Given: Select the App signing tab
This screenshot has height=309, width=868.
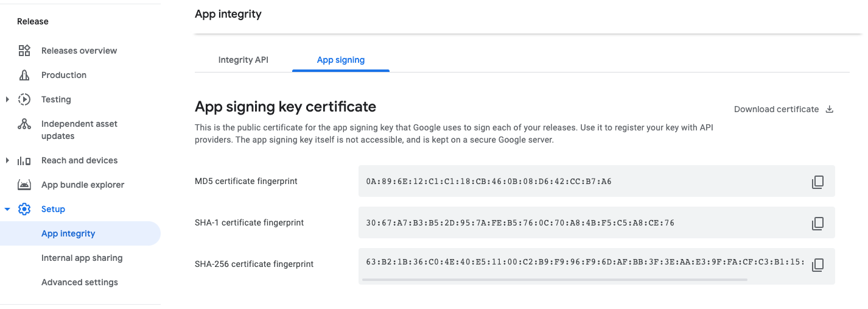Looking at the screenshot, I should 340,60.
